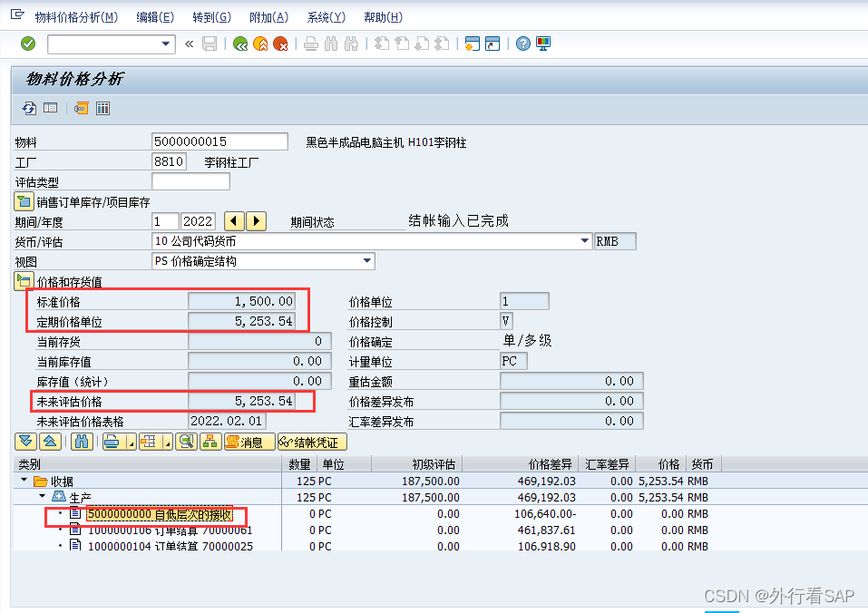Screen dimensions: 868x613
Task: Click the green Enter checkmark icon
Action: click(28, 44)
